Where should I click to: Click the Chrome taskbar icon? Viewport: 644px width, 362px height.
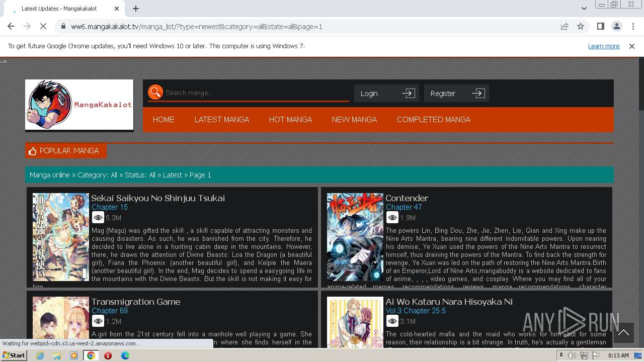[x=91, y=355]
